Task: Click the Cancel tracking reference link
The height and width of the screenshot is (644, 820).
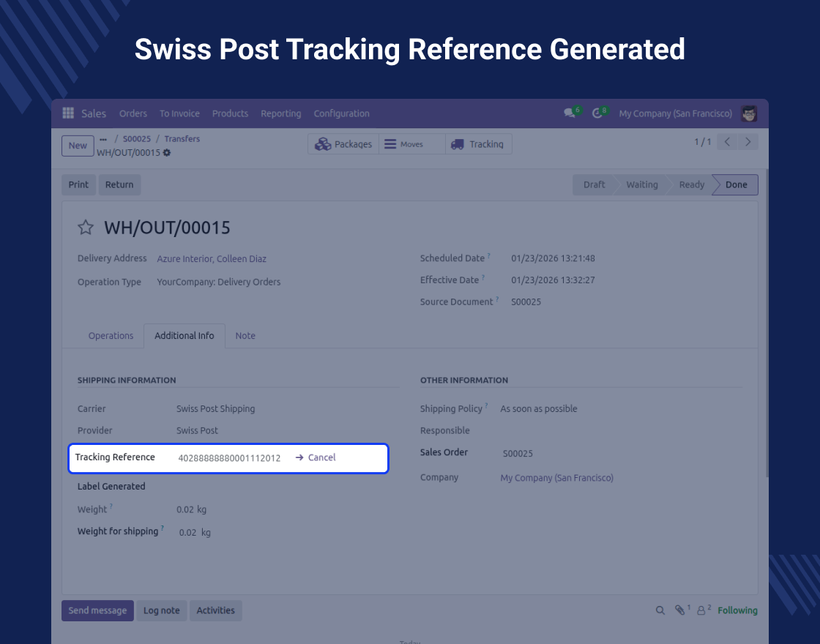Action: (321, 457)
